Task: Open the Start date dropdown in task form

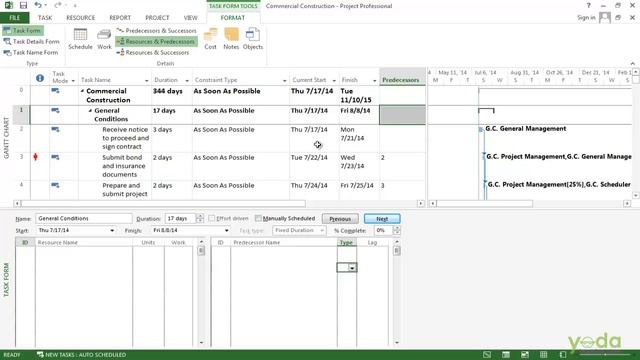Action: click(112, 231)
